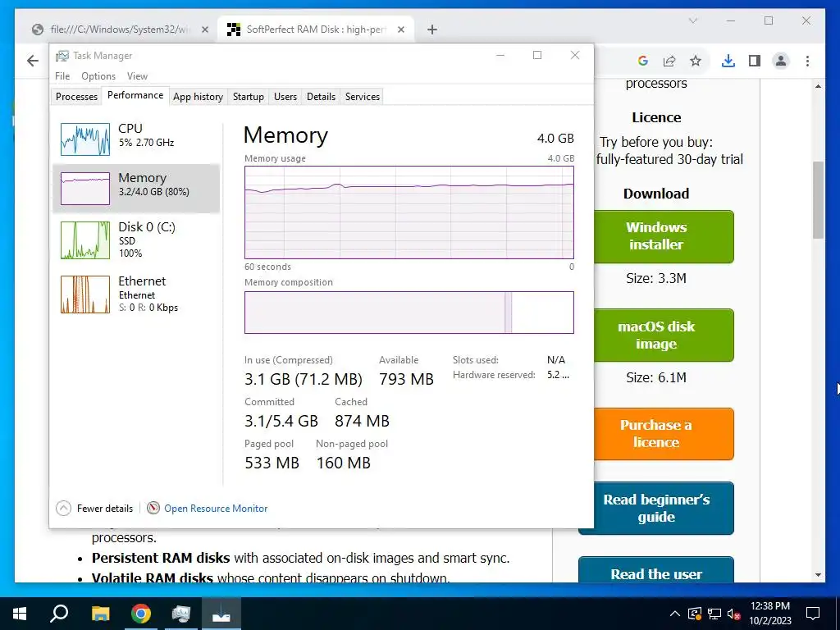Open the Disk 0 (C:) performance view
Screen dimensions: 840x630
click(136, 240)
